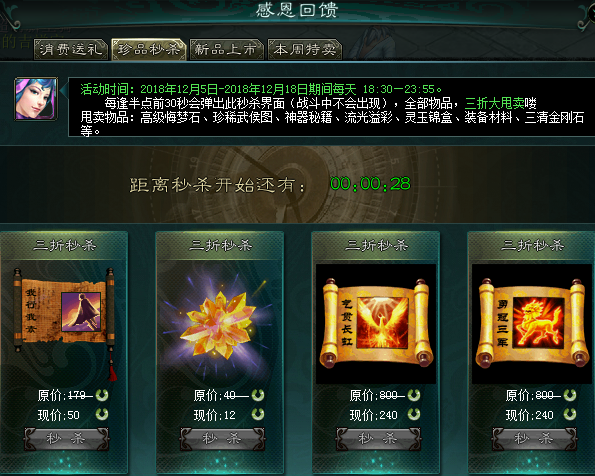This screenshot has width=595, height=476.
Task: Open the 消费送礼 tab
Action: point(71,49)
